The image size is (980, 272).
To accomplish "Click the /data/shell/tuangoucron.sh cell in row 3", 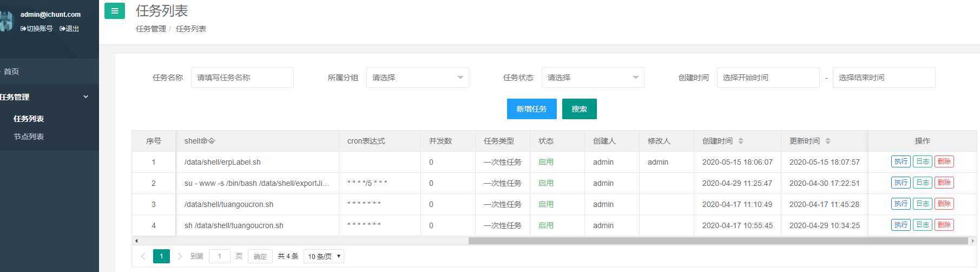I will click(258, 204).
